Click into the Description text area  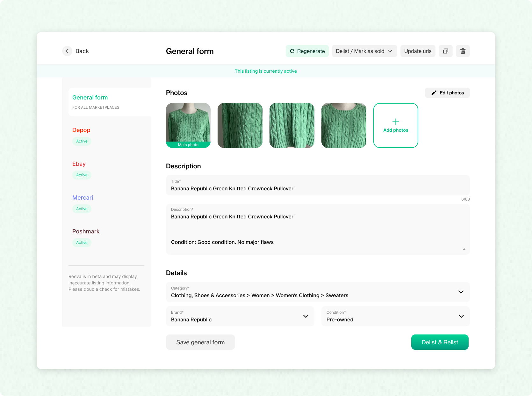(318, 229)
